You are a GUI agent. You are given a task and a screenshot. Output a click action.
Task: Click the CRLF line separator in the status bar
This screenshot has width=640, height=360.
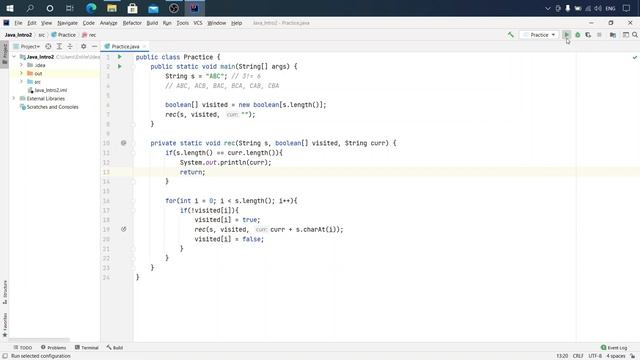[578, 356]
